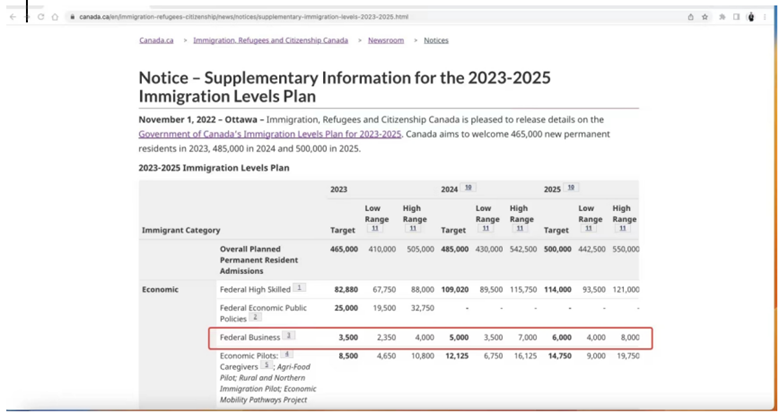Go to browser home icon

(55, 17)
